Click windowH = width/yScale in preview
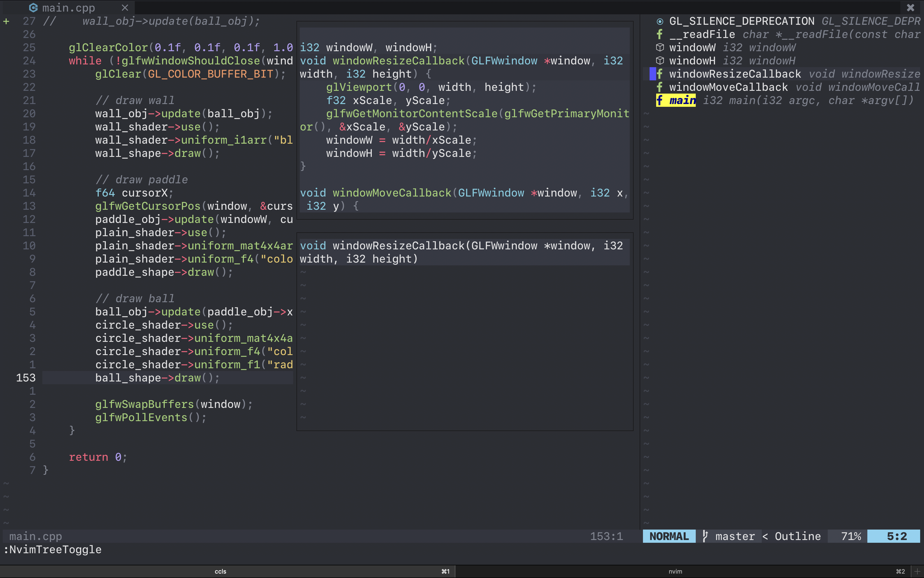924x578 pixels. [401, 153]
